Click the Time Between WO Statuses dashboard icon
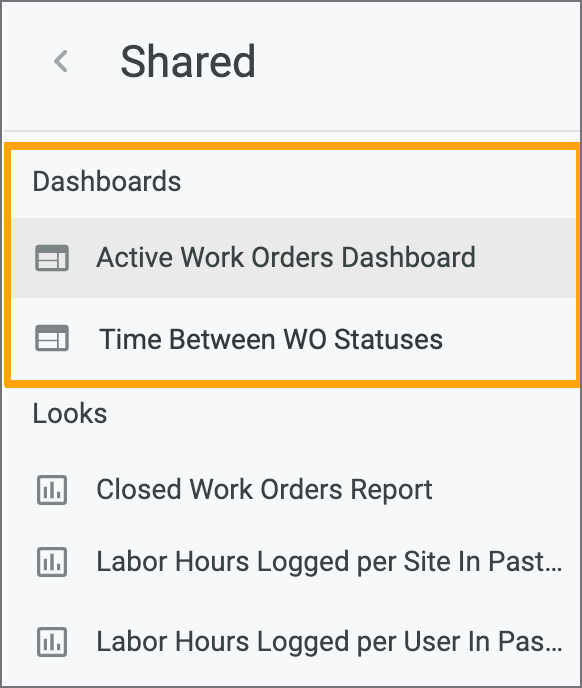 tap(52, 338)
